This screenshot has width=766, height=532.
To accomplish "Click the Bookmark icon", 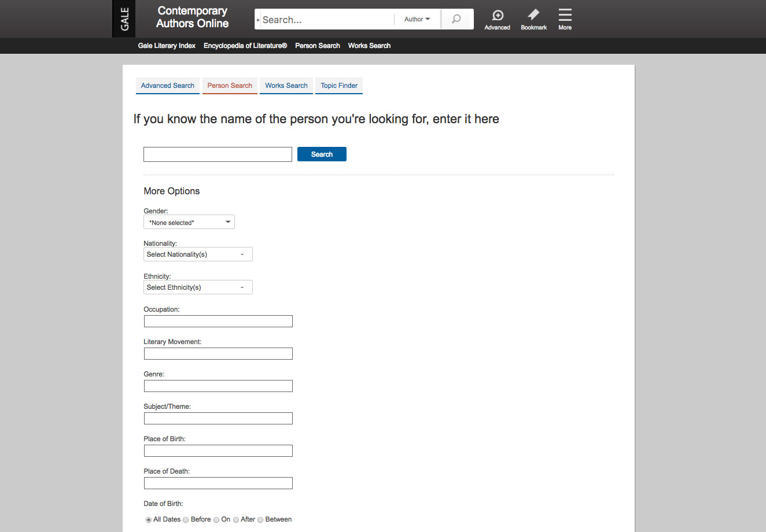I will click(x=533, y=20).
